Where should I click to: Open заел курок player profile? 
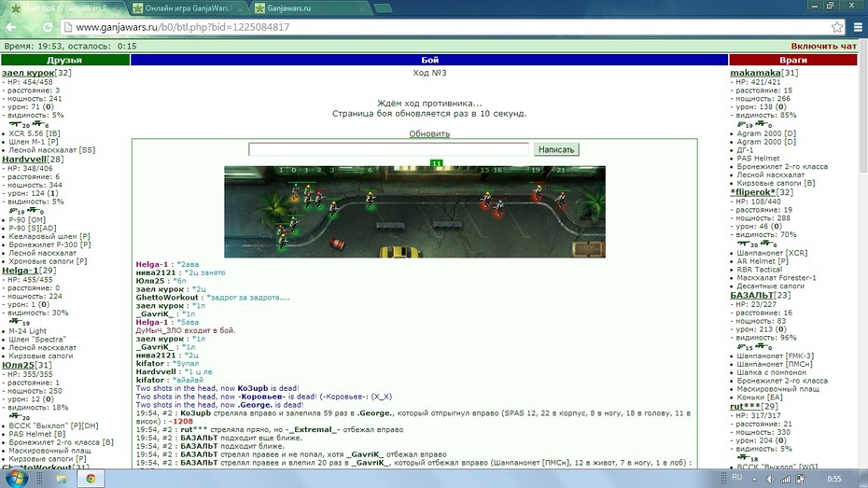(x=28, y=73)
